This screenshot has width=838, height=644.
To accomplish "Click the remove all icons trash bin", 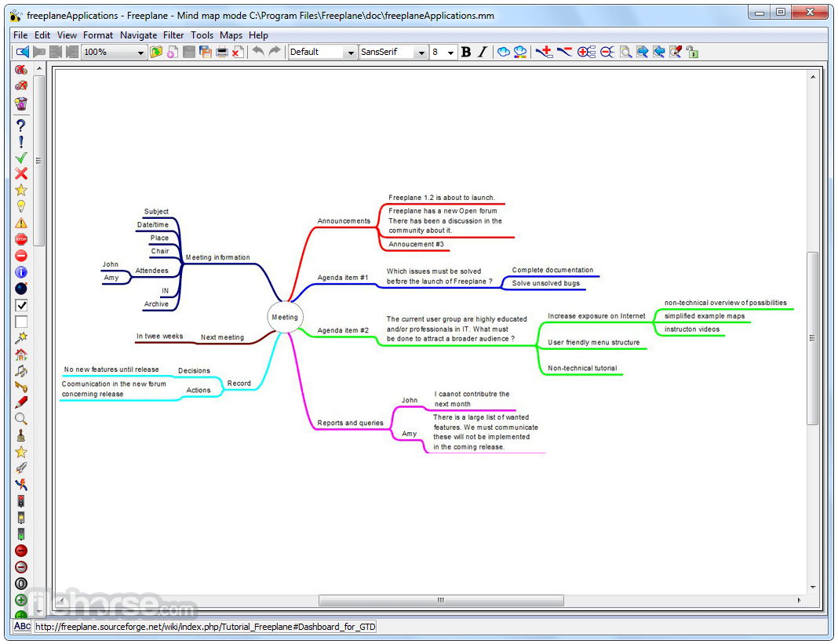I will pyautogui.click(x=21, y=103).
